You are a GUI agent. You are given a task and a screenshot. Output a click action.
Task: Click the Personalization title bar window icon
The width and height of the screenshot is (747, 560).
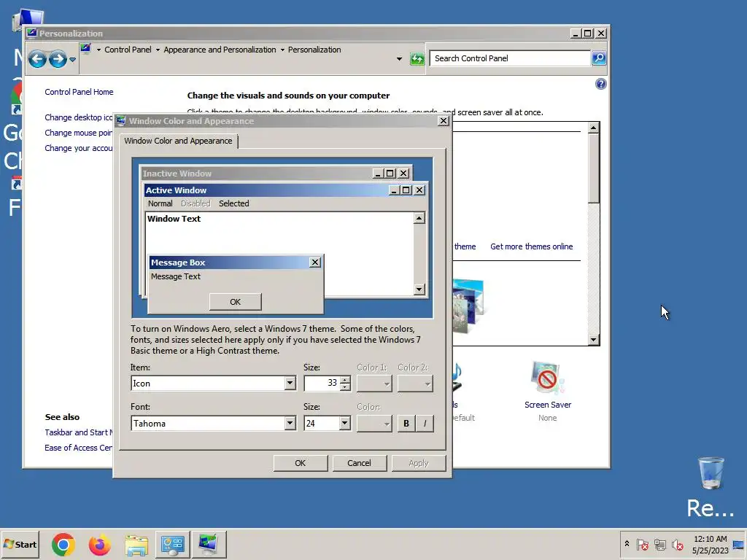[x=32, y=33]
